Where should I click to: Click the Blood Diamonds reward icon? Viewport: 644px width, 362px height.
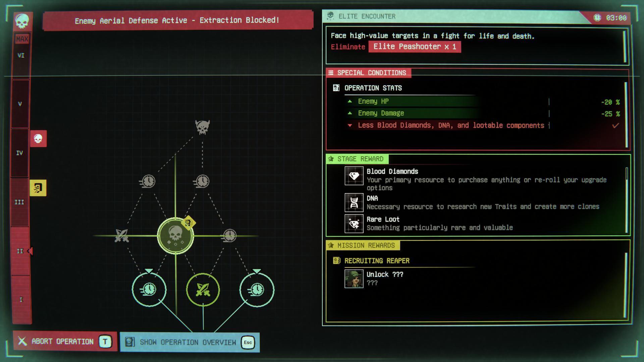tap(354, 176)
